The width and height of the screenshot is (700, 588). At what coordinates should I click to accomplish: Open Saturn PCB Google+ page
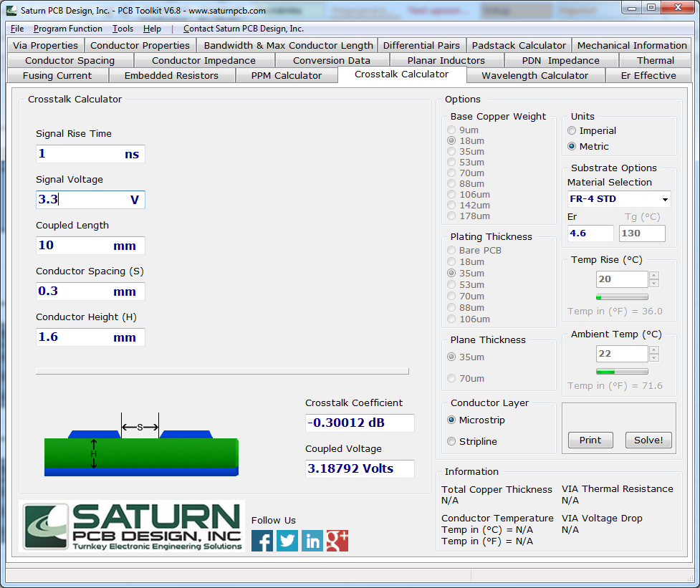(337, 541)
